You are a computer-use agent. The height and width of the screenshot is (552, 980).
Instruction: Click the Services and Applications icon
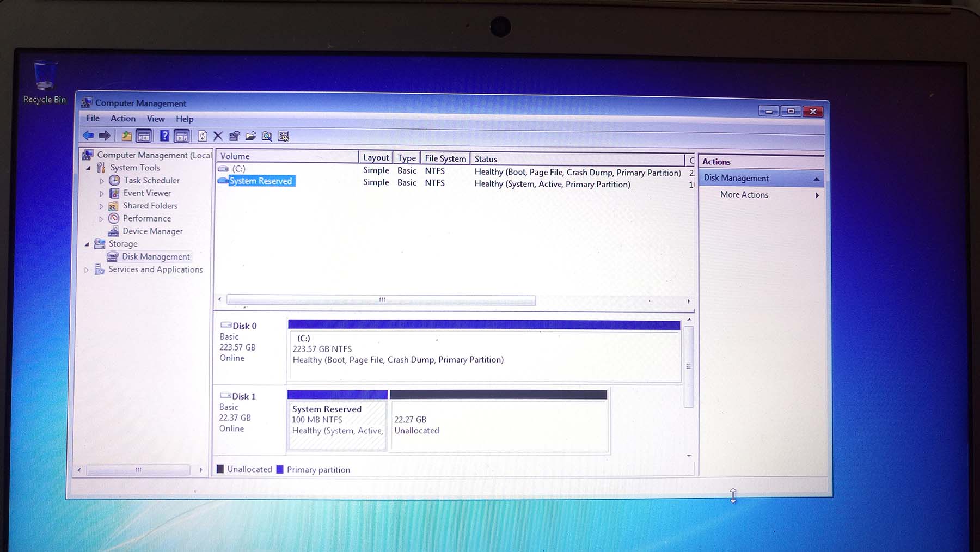[x=99, y=269]
